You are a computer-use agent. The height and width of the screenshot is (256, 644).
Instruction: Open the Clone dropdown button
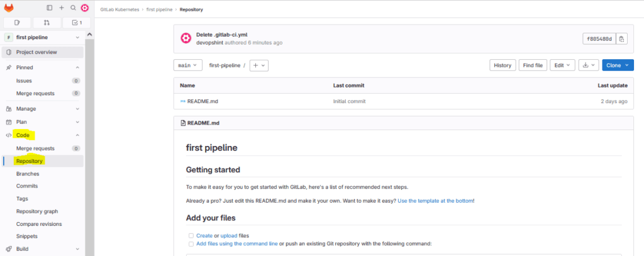[x=618, y=65]
